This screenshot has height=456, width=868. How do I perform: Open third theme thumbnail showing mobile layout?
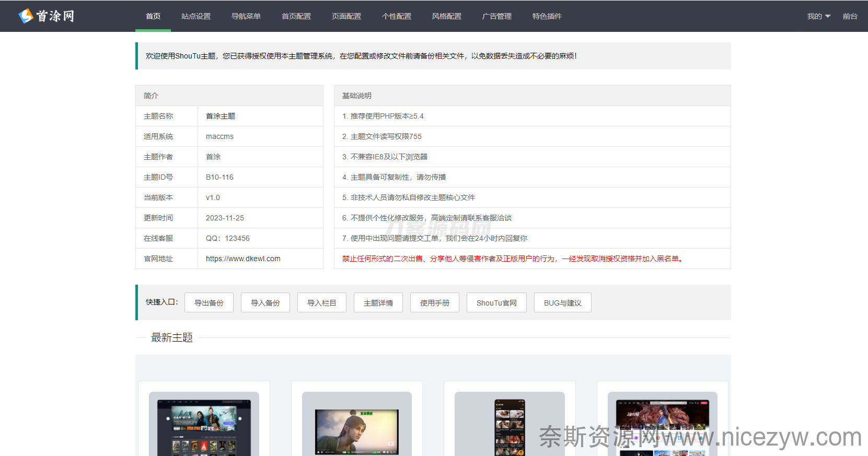[510, 424]
